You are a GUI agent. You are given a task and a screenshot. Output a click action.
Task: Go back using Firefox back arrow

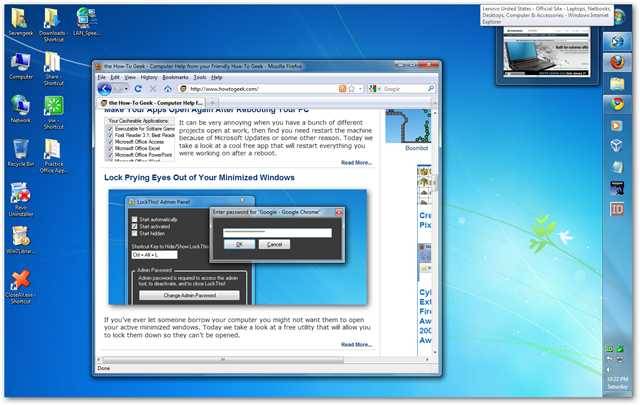104,89
